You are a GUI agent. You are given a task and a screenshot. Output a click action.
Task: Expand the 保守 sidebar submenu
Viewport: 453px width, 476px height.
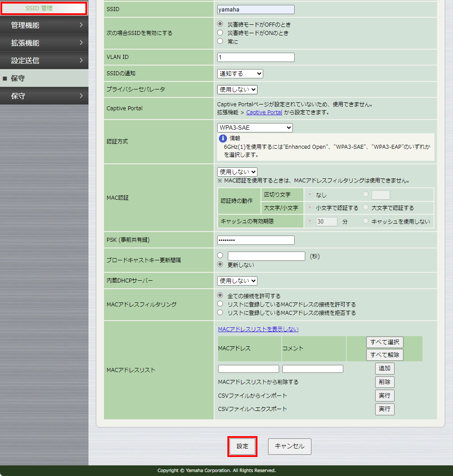(x=44, y=96)
